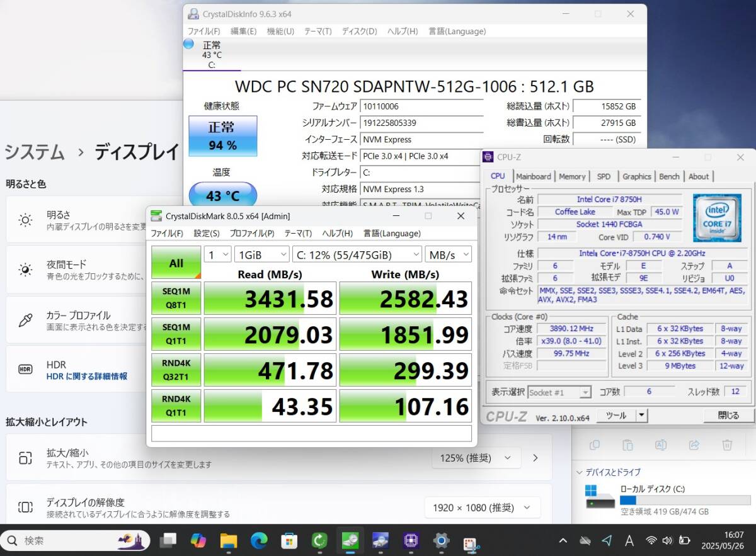
Task: Click the location arrow tray icon
Action: coord(607,540)
